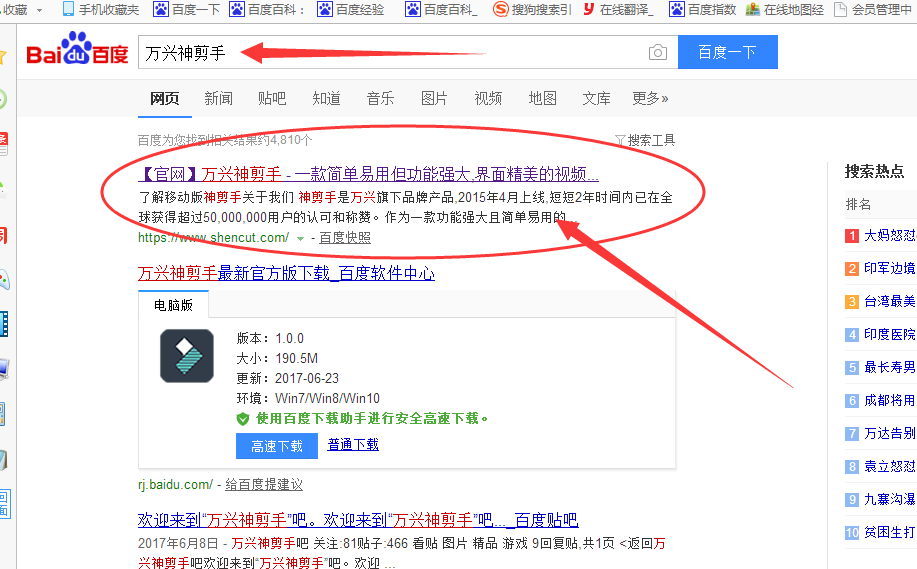Image resolution: width=917 pixels, height=569 pixels.
Task: Switch to the 新闻 tab
Action: tap(218, 98)
